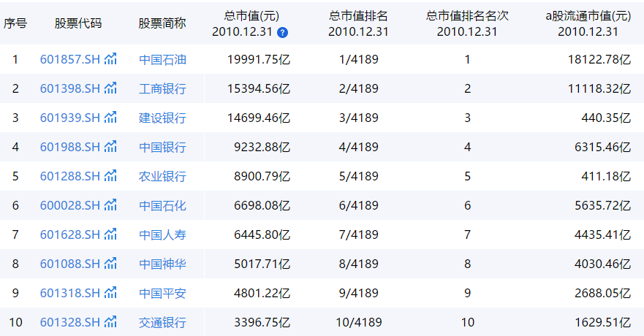
Task: Open stock code 601398.SH link
Action: (70, 88)
